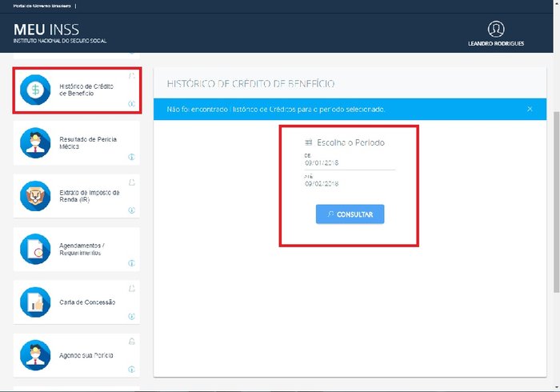Open Agende sua Perícia label

[x=86, y=355]
